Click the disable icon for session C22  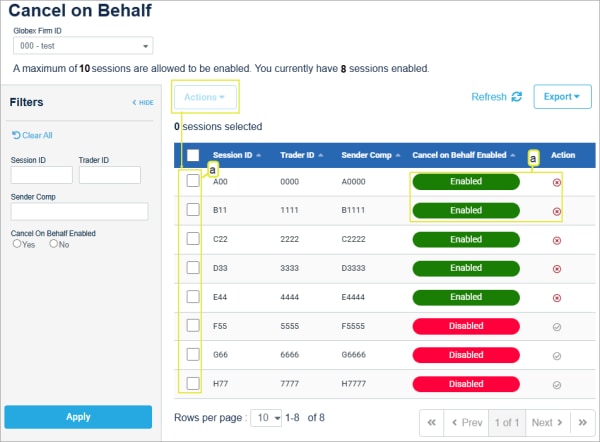(x=557, y=240)
